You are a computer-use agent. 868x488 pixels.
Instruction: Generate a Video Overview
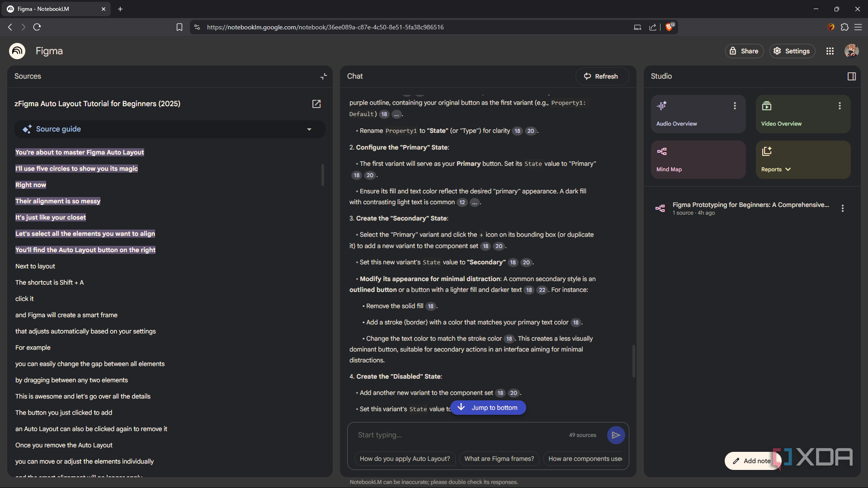click(x=803, y=114)
